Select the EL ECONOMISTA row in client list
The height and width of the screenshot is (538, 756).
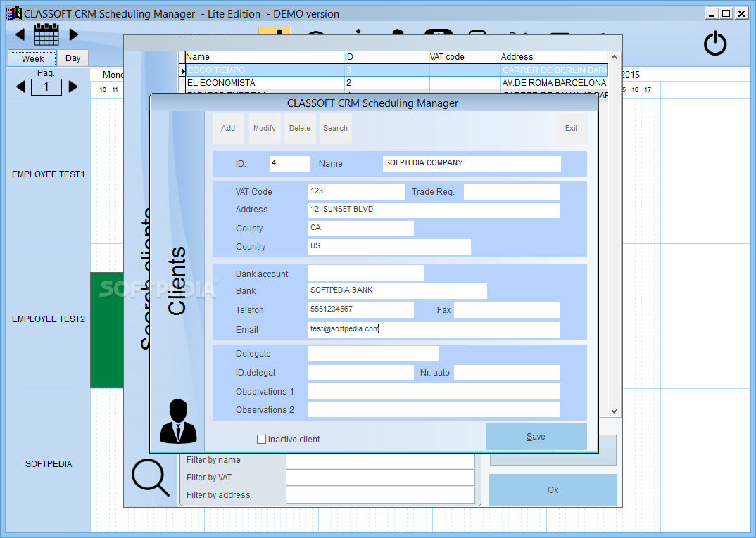click(397, 83)
